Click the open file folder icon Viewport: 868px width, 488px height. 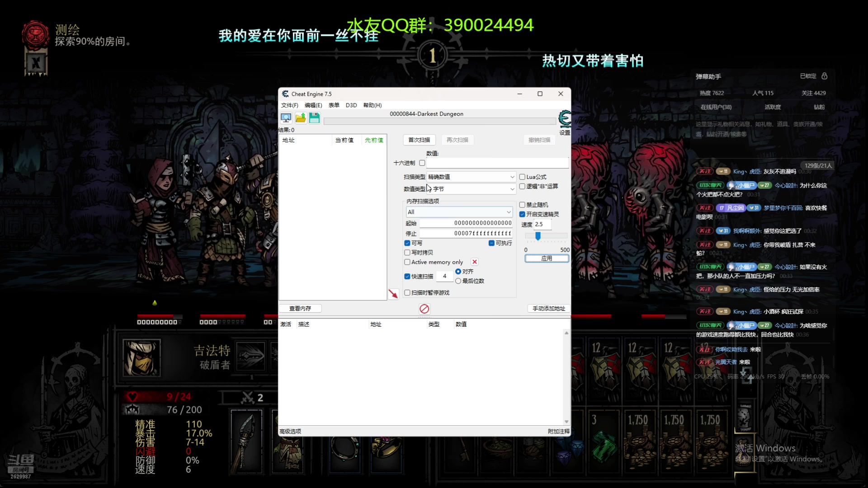[300, 118]
